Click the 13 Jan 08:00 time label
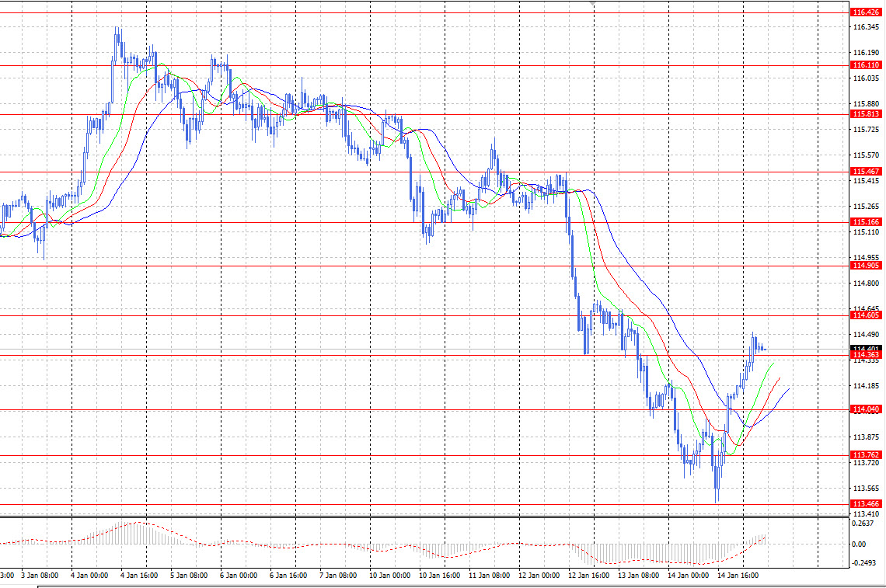This screenshot has height=588, width=886. click(638, 576)
